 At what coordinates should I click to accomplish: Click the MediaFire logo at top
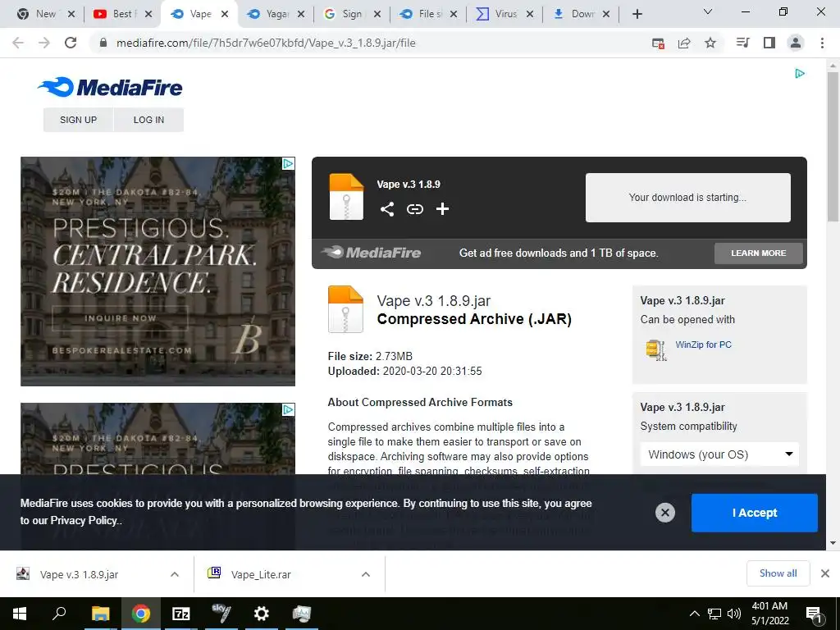110,87
